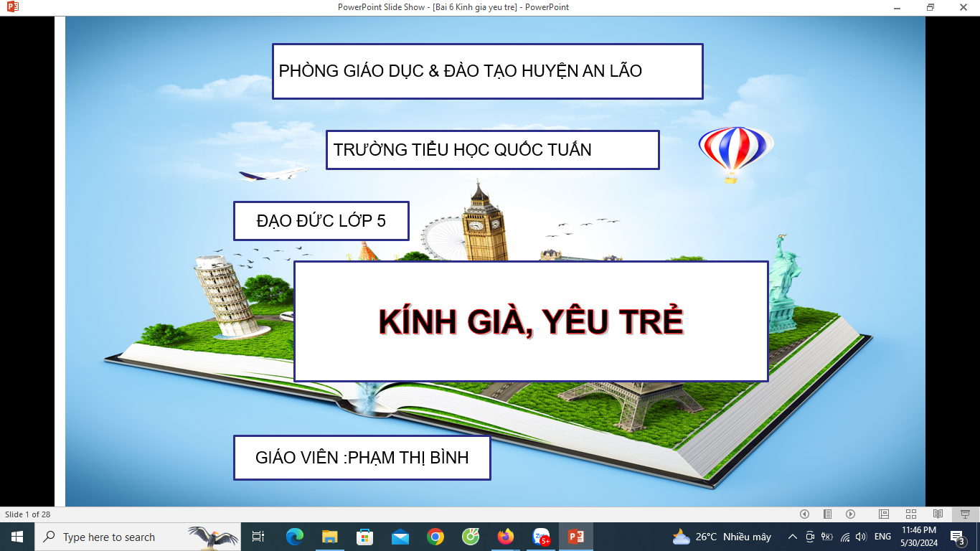The width and height of the screenshot is (980, 551).
Task: Open the Windows Start menu
Action: pos(17,537)
